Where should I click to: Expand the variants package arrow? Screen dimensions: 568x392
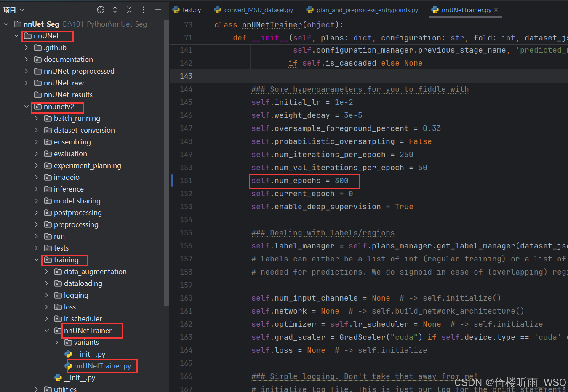pos(57,342)
